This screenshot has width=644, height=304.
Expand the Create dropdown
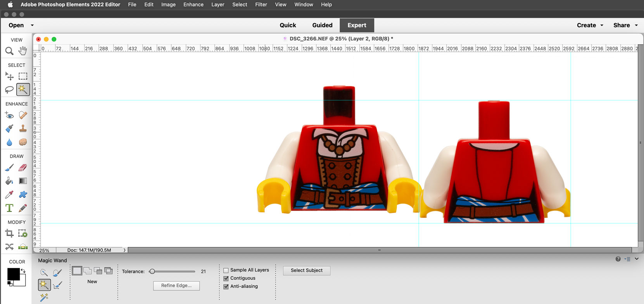click(602, 25)
